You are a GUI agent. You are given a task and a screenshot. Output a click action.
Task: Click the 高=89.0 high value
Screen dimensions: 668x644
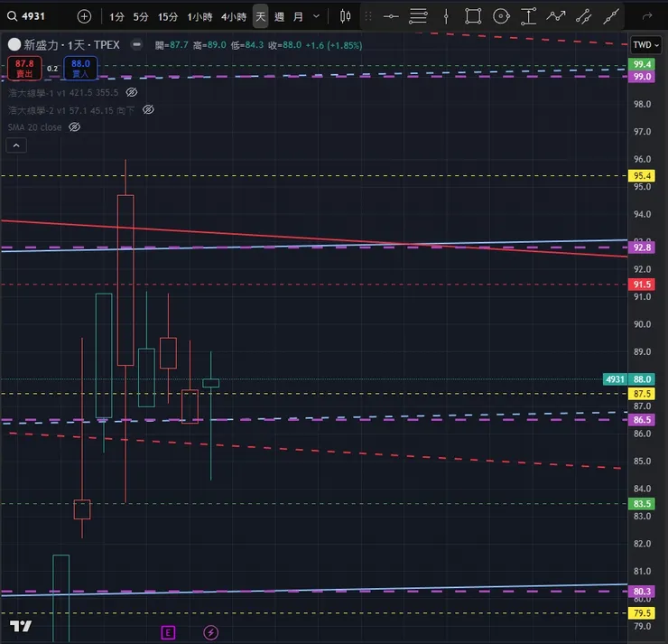(x=209, y=45)
